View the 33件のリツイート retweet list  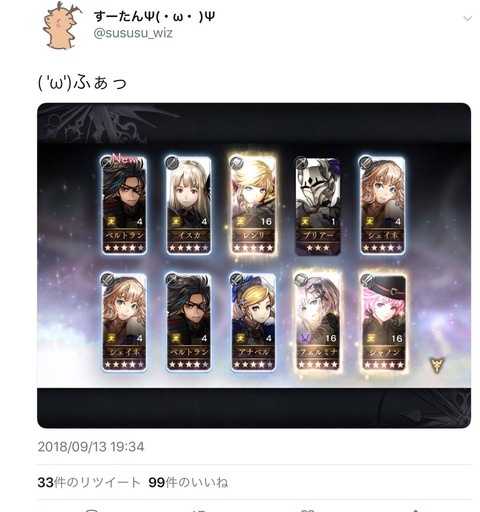(89, 482)
